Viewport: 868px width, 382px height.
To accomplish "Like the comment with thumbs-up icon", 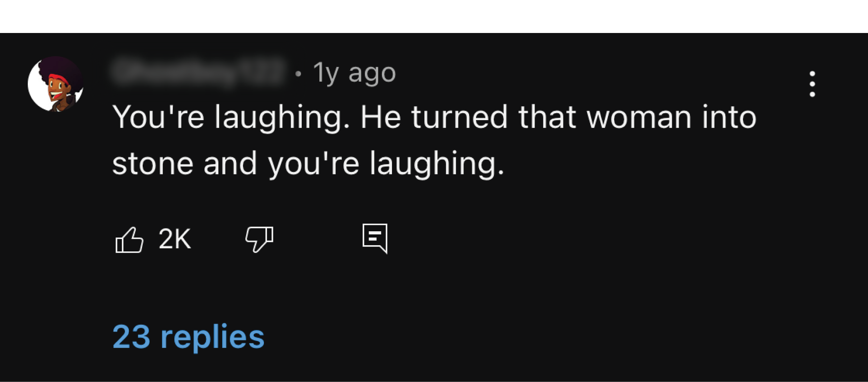I will coord(129,240).
